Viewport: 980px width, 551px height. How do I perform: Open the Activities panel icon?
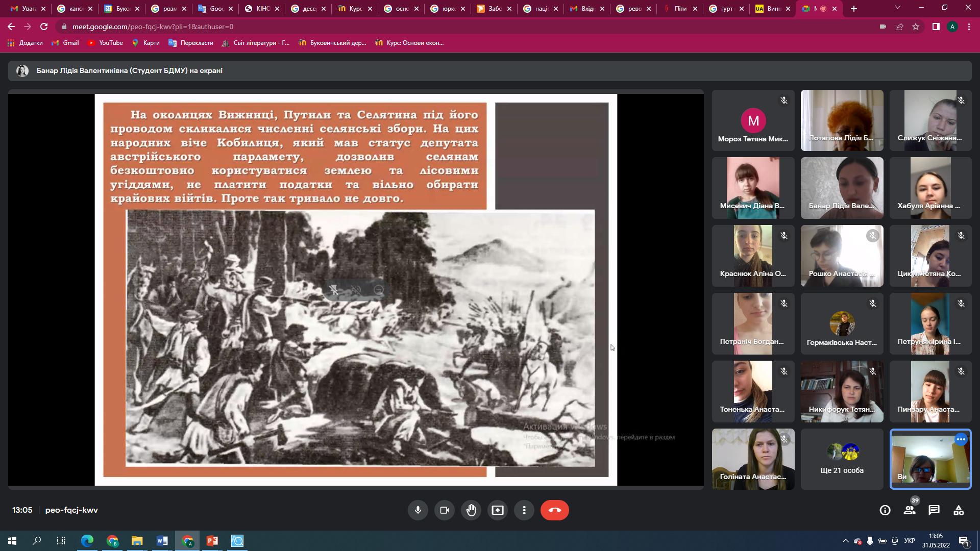pos(959,510)
